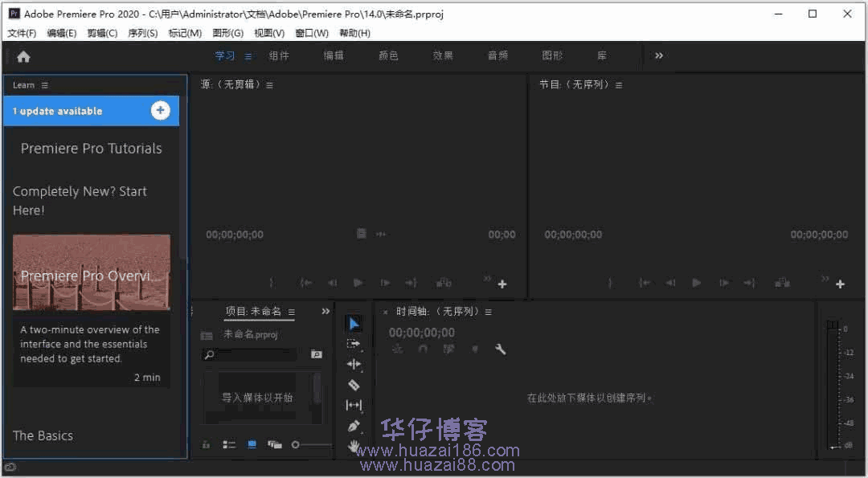Click drag-video-only icon in Source monitor
This screenshot has height=478, width=868.
(361, 234)
